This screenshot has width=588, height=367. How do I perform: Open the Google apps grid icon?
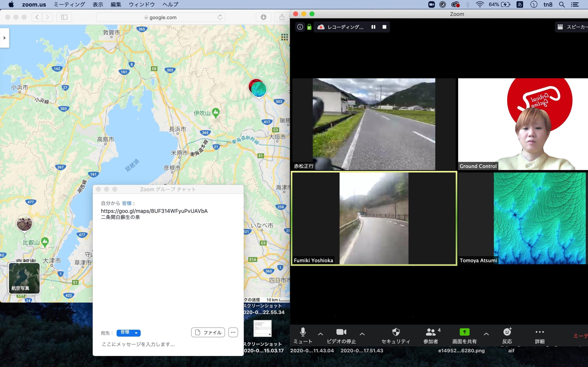pos(284,37)
